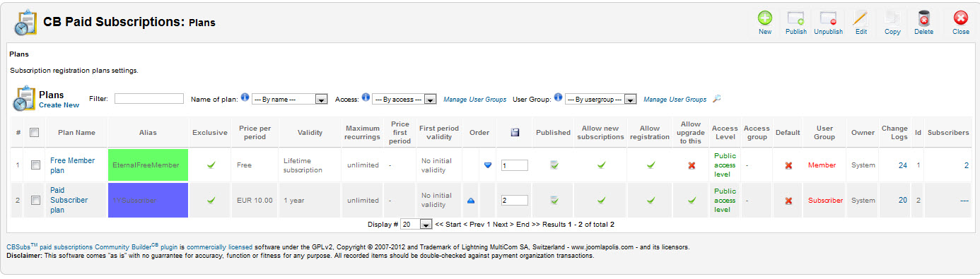
Task: Click the Plans clipboard clock icon beside Create New
Action: tap(24, 99)
